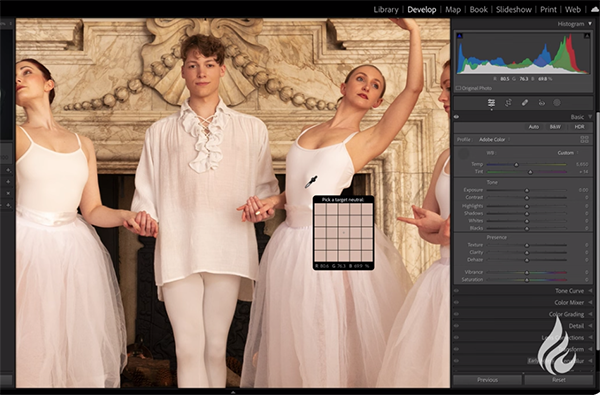Click the Shadows slider handle
600x395 pixels.
527,214
